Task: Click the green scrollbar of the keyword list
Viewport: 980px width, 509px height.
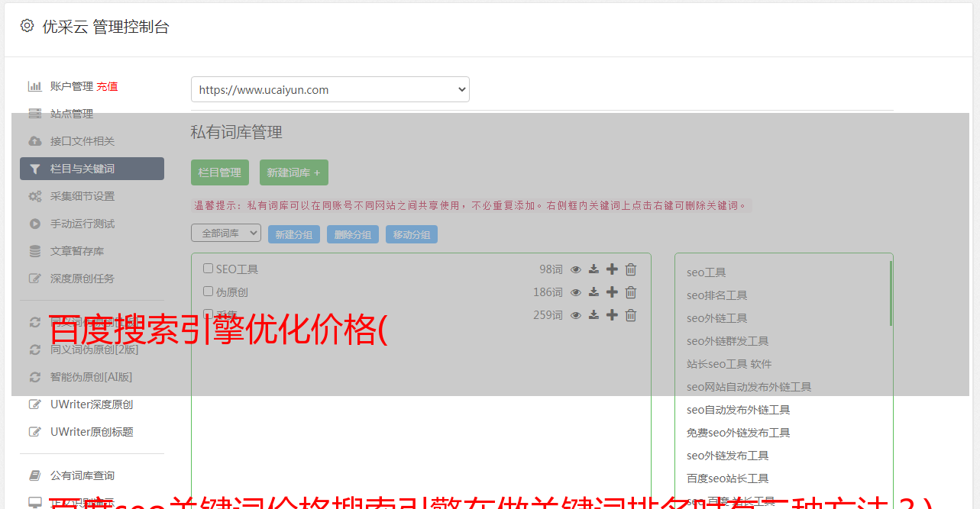Action: pyautogui.click(x=891, y=293)
